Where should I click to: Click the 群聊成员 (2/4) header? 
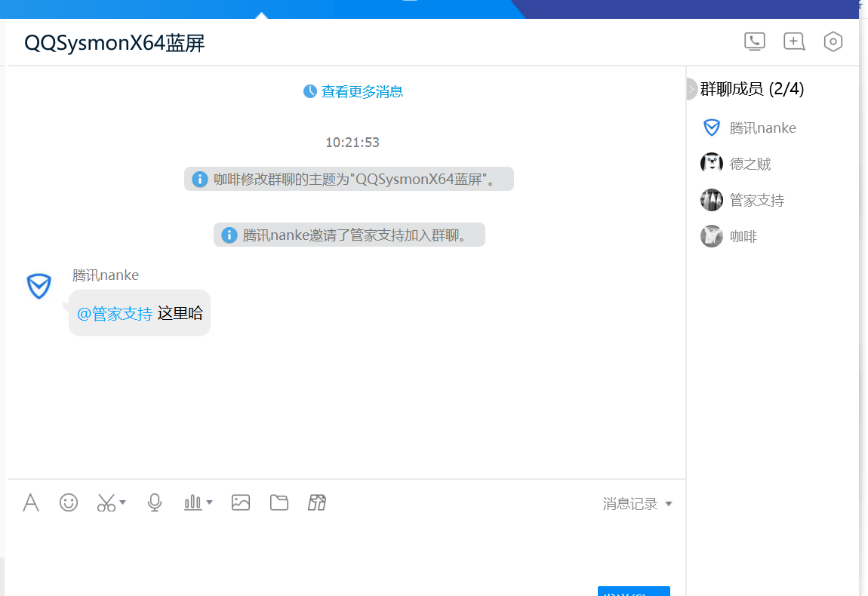752,89
